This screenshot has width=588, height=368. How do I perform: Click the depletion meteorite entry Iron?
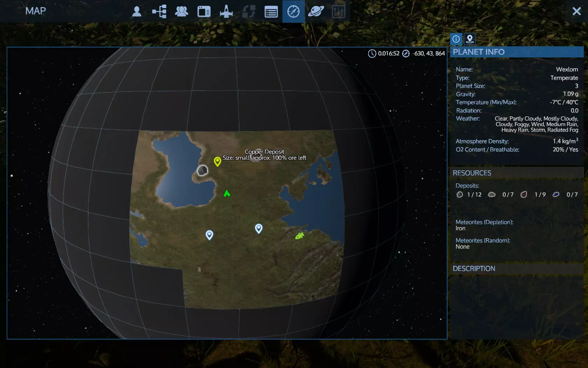(461, 229)
